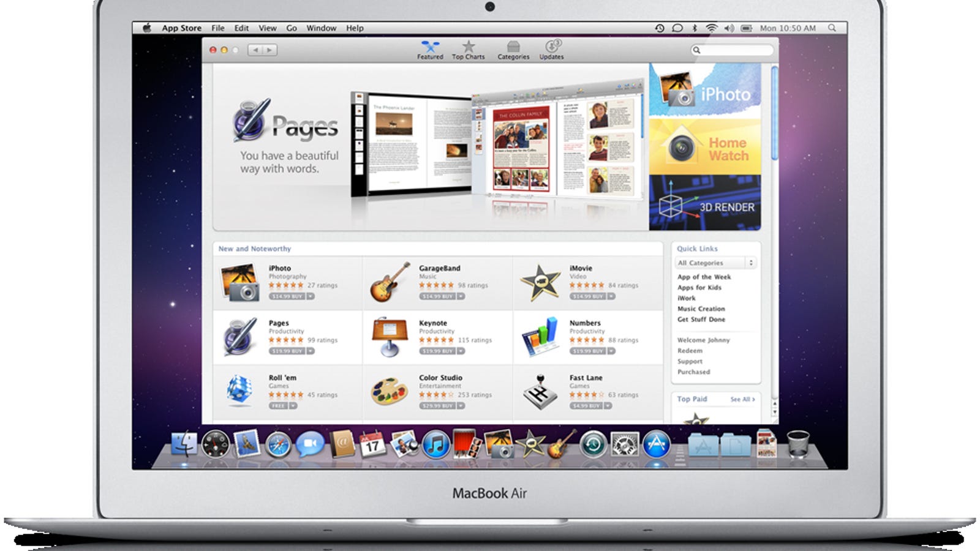The height and width of the screenshot is (551, 980).
Task: Expand the arrow next to Pages' buy button
Action: click(x=311, y=351)
